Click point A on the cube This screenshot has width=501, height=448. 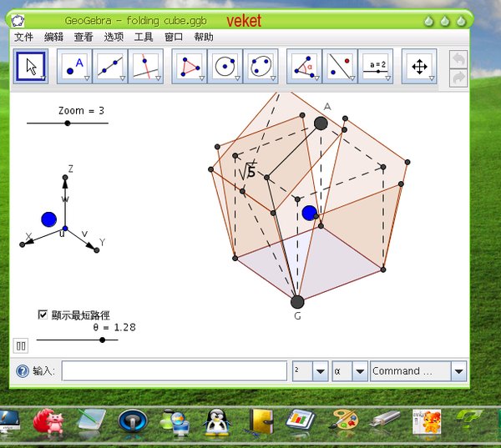tap(321, 123)
